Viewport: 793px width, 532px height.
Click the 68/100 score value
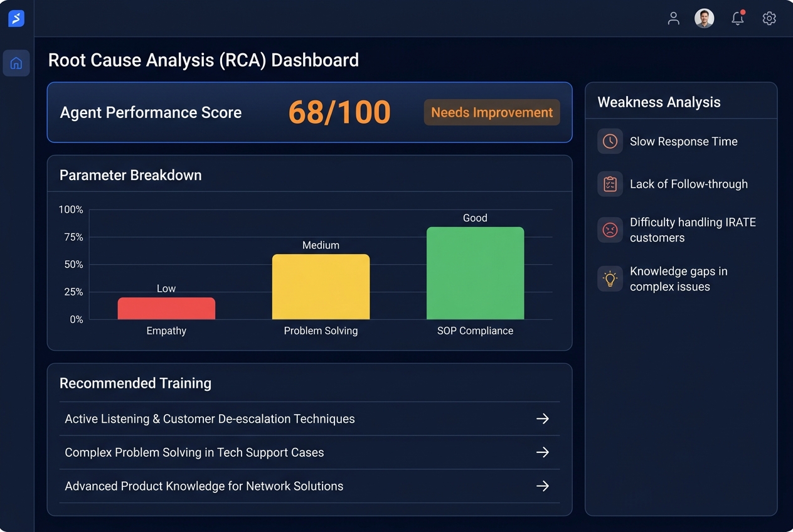[x=339, y=112]
